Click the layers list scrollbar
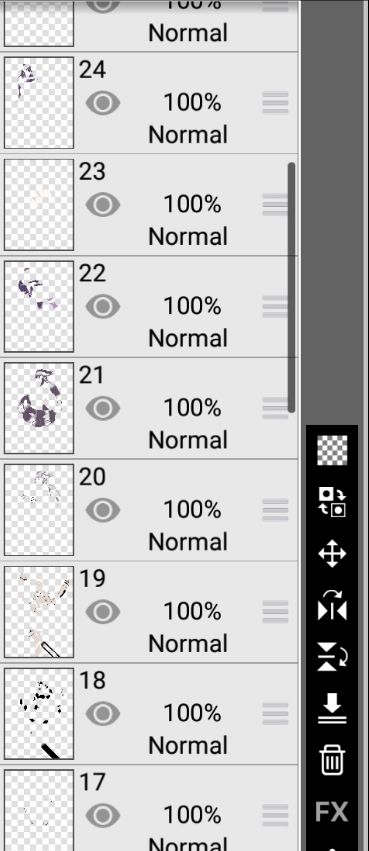The width and height of the screenshot is (369, 851). tap(291, 288)
